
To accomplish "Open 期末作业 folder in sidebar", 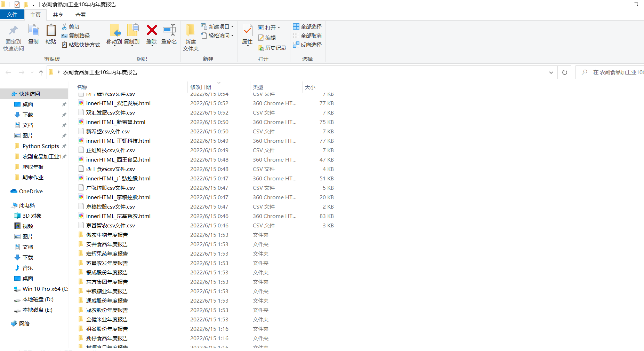I will point(29,177).
